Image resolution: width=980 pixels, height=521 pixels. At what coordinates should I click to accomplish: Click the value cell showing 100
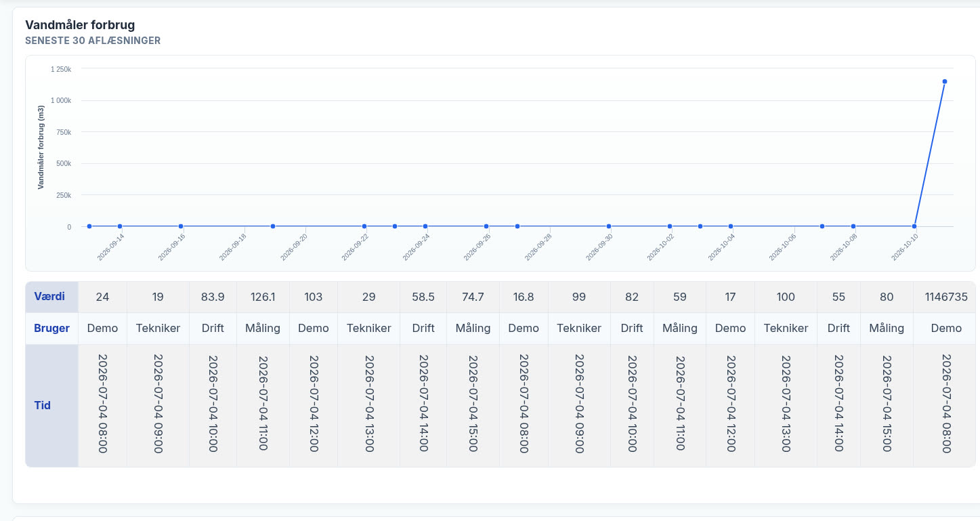[786, 297]
